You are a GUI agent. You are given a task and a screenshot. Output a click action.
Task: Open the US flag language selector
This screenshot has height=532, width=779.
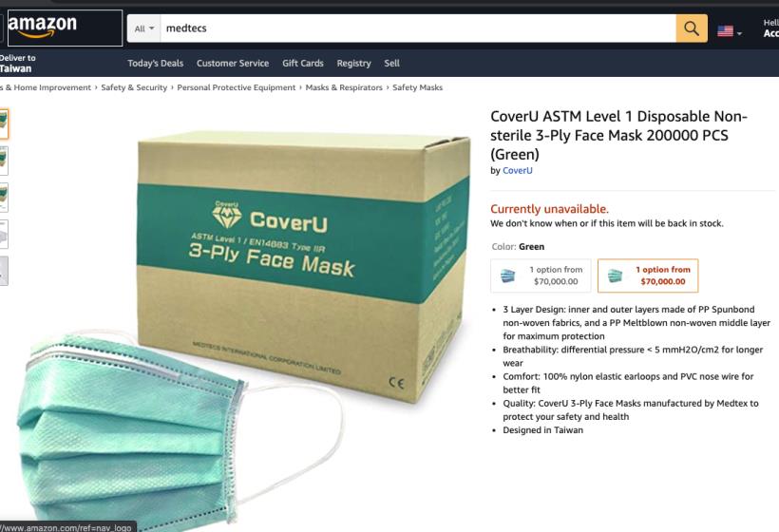[x=730, y=31]
